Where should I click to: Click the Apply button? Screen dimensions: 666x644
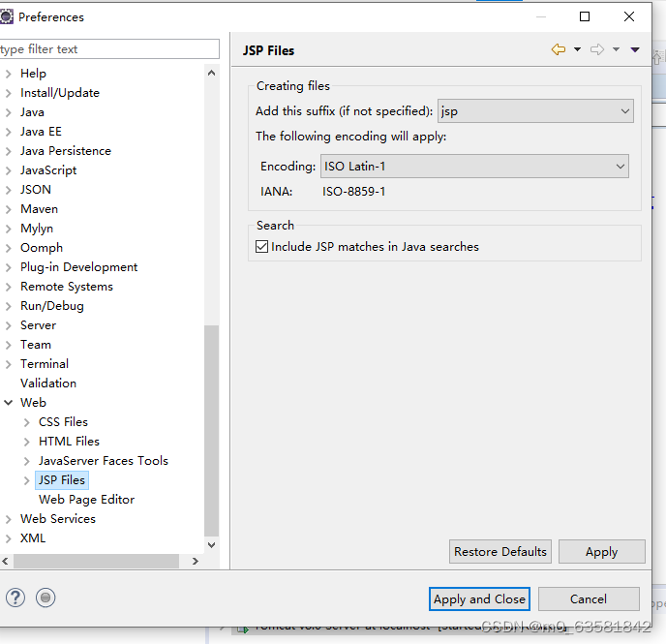pos(601,551)
